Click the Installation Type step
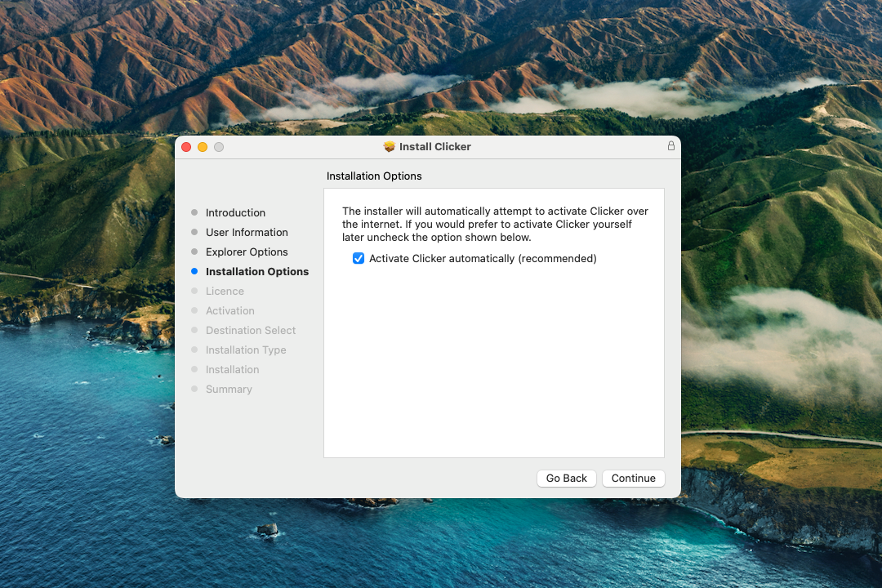Image resolution: width=882 pixels, height=588 pixels. [246, 350]
